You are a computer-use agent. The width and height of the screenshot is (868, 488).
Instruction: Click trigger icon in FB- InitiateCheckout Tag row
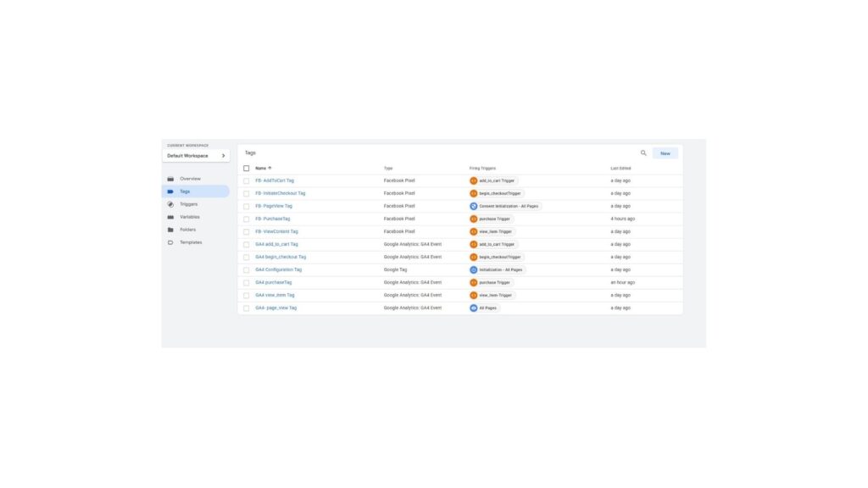pyautogui.click(x=473, y=194)
